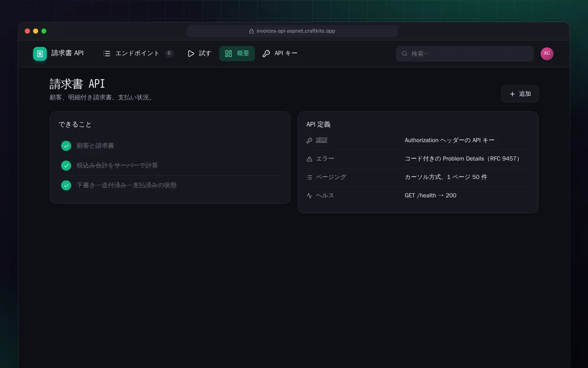Click the lock icon in the address bar

[x=251, y=31]
